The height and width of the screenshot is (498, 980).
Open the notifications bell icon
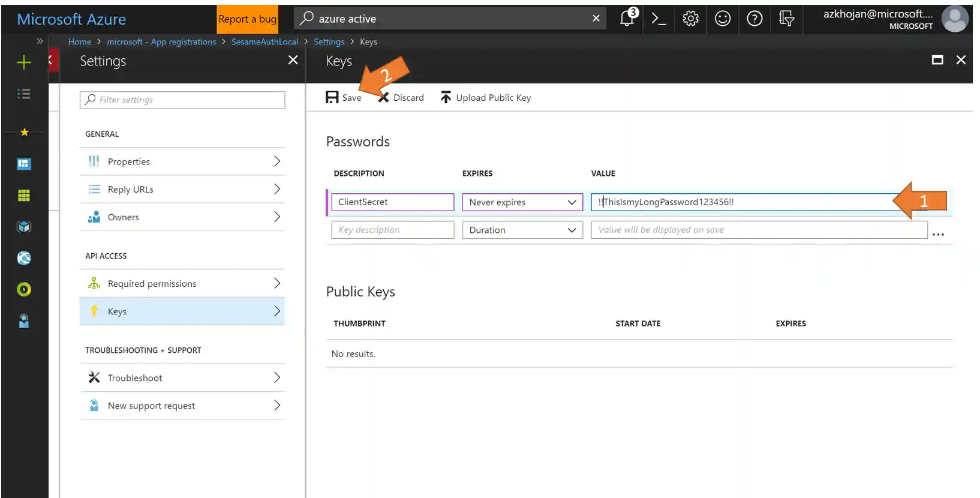click(627, 19)
